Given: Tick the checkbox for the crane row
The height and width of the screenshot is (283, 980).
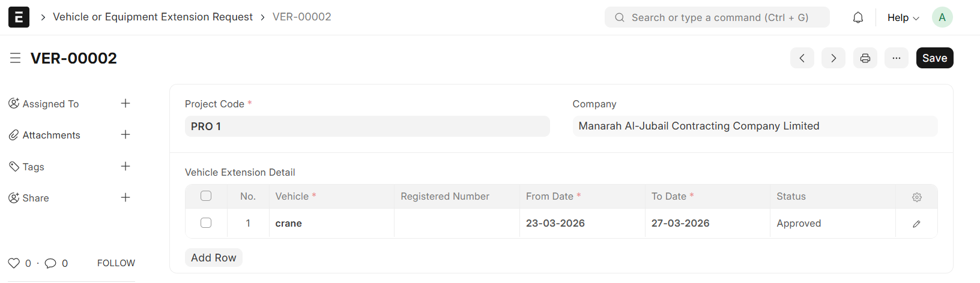Looking at the screenshot, I should pyautogui.click(x=206, y=223).
